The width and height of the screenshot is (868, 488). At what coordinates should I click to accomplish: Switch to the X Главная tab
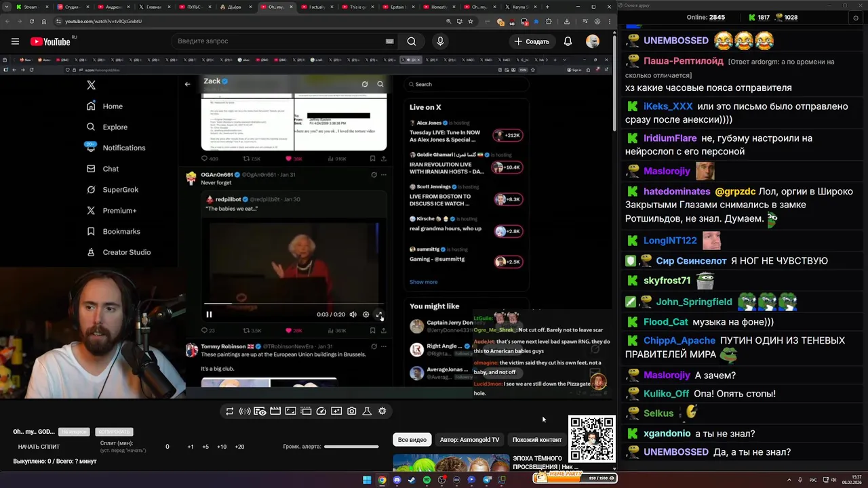coord(155,7)
